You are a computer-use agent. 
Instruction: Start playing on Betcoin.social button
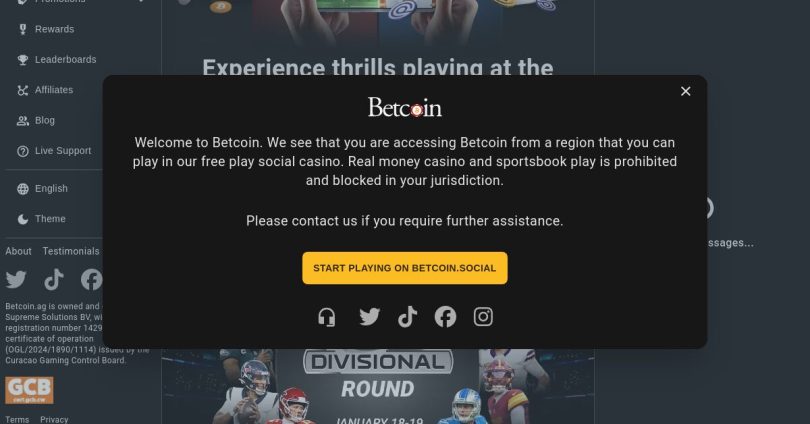(x=405, y=268)
